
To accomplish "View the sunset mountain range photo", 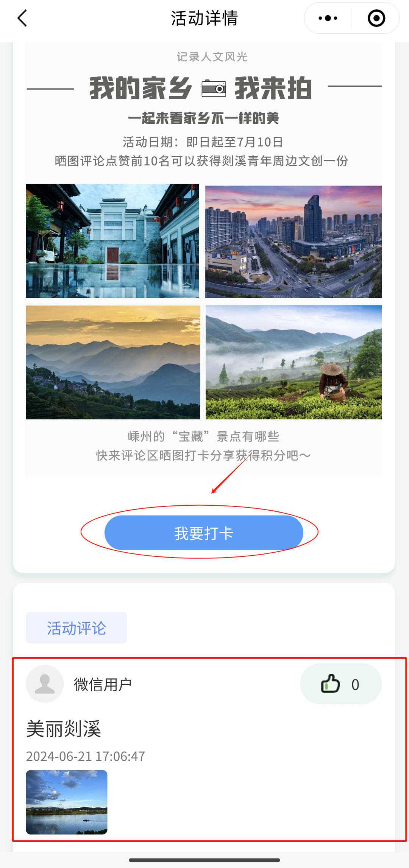I will [113, 362].
